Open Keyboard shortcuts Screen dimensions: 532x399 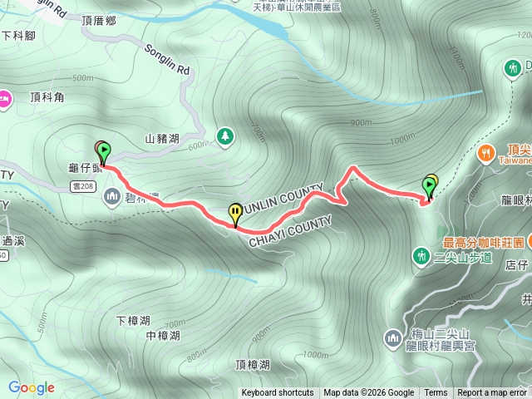point(277,393)
